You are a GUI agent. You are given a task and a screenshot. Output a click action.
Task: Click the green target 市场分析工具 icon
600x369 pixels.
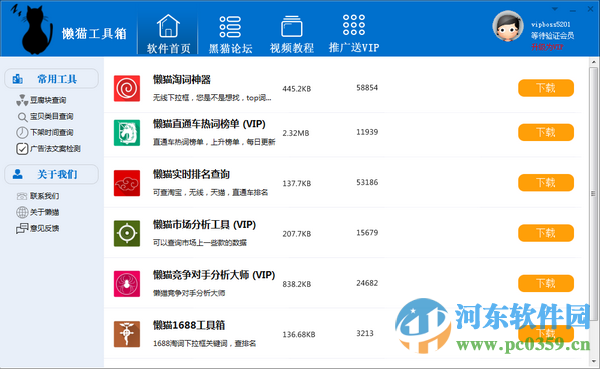127,233
